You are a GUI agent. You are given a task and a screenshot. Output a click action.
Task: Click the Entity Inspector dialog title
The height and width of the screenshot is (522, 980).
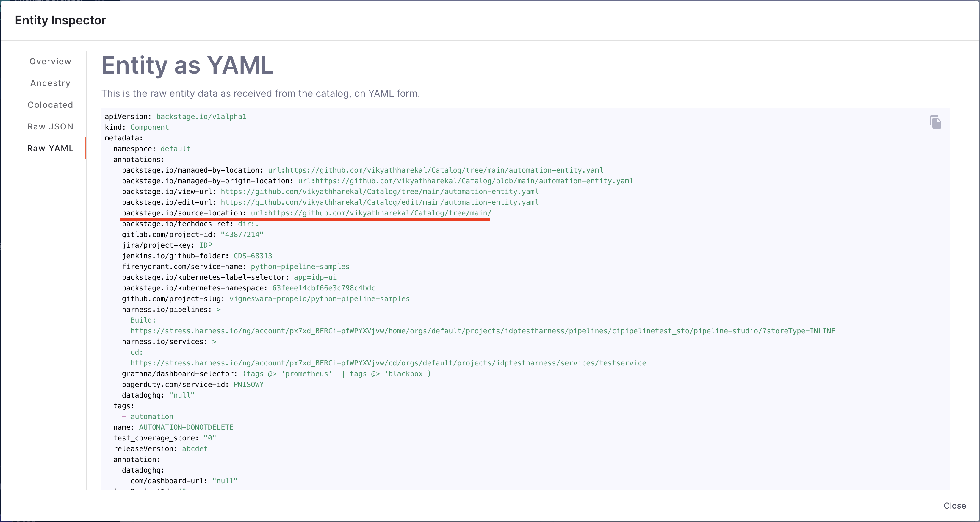[60, 20]
